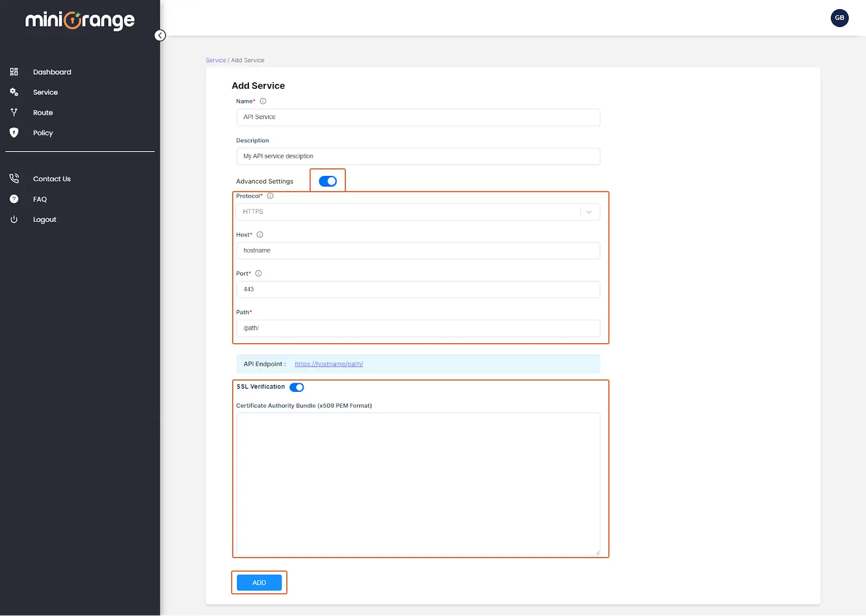Screen dimensions: 866x616
Task: Turn off the SSL Verification toggle
Action: tap(297, 388)
